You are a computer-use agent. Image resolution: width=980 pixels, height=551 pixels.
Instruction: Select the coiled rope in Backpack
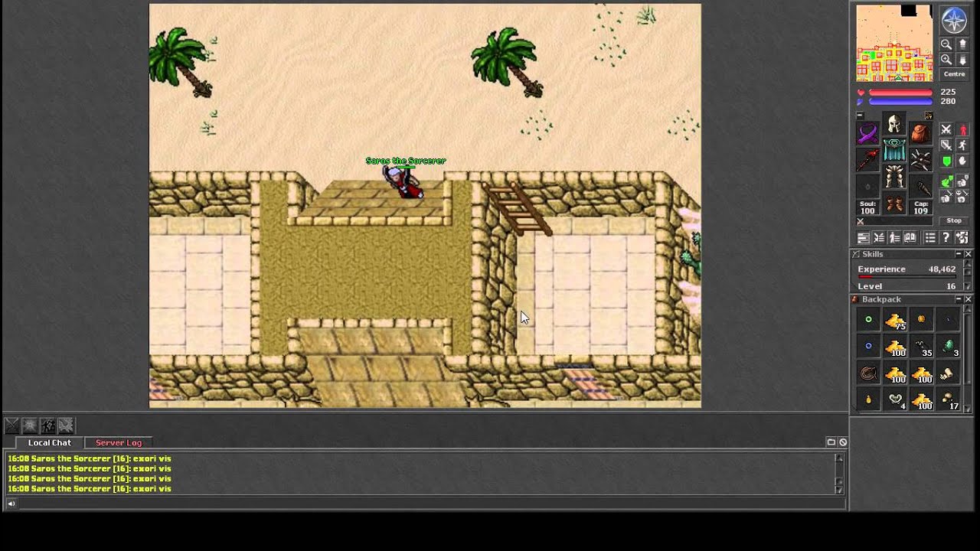(868, 373)
